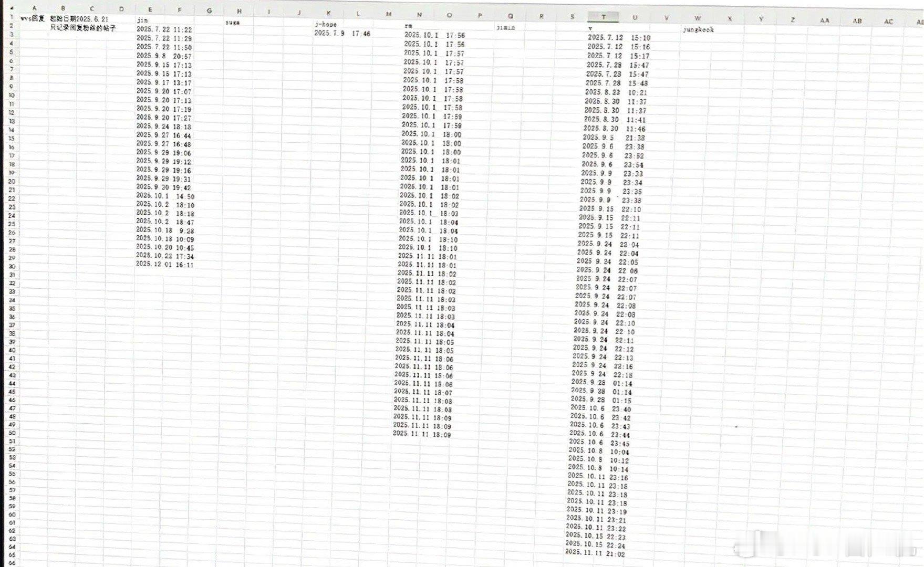This screenshot has width=924, height=567.
Task: Click the cell "2025.9.30 19:42"
Action: [164, 187]
